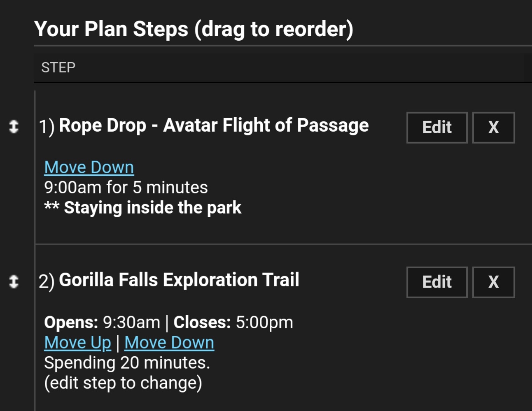The width and height of the screenshot is (532, 411).
Task: Click the STEP column header
Action: coord(58,67)
